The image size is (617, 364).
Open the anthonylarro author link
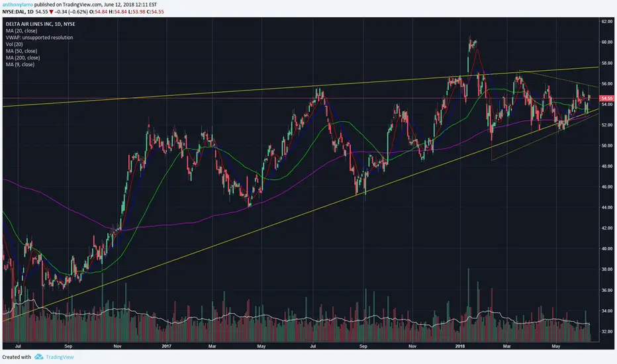click(18, 5)
